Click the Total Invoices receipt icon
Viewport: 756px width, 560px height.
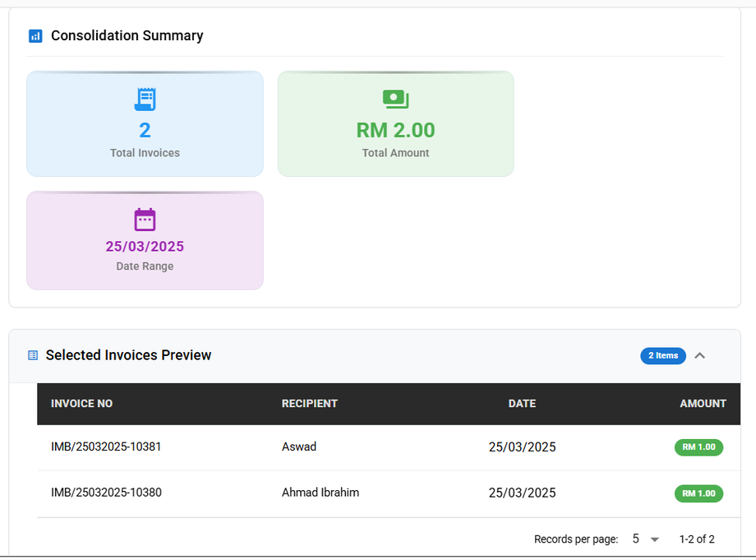point(145,100)
